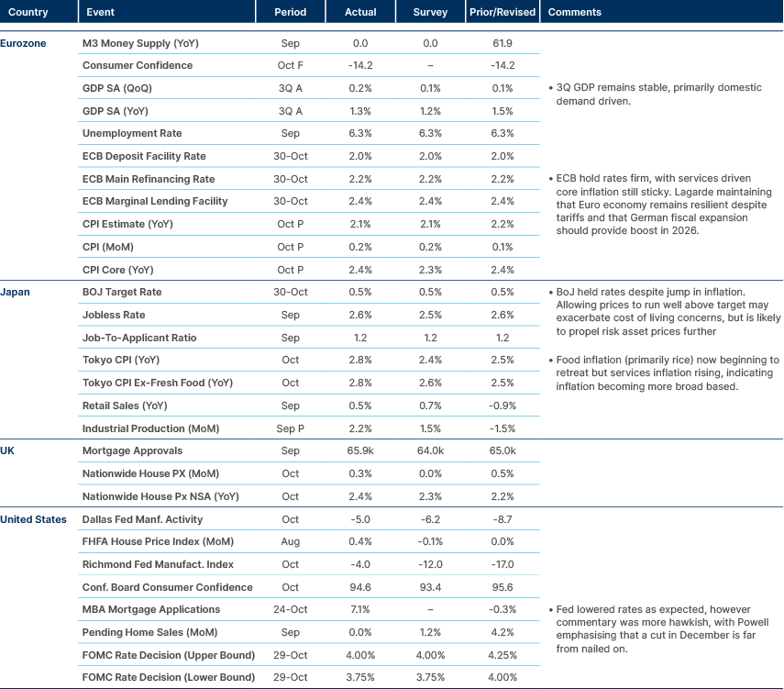Click the UK country label
The image size is (784, 689).
9,450
